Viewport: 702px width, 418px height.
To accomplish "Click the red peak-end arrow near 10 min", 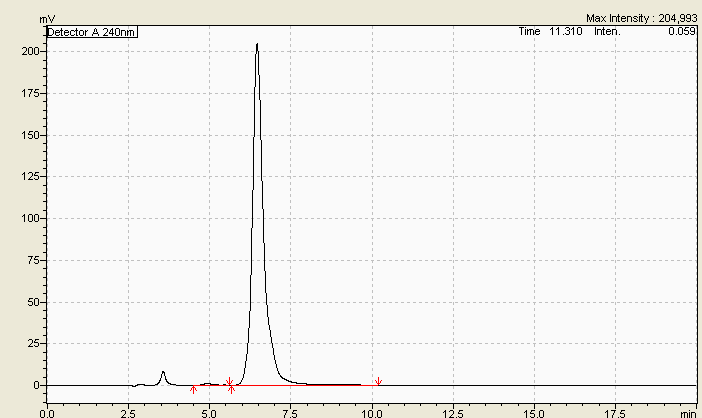I will pyautogui.click(x=378, y=381).
